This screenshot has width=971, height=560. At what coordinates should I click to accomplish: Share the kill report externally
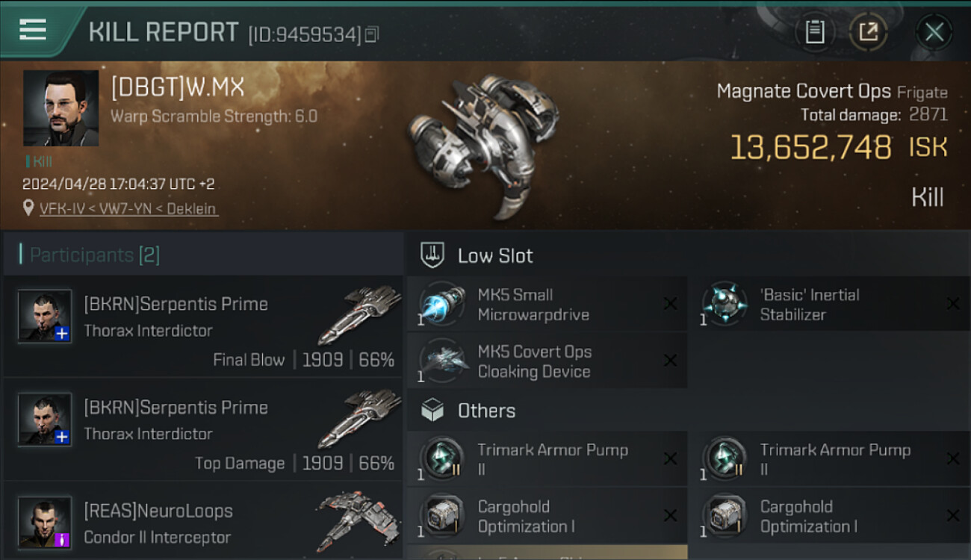(x=868, y=32)
